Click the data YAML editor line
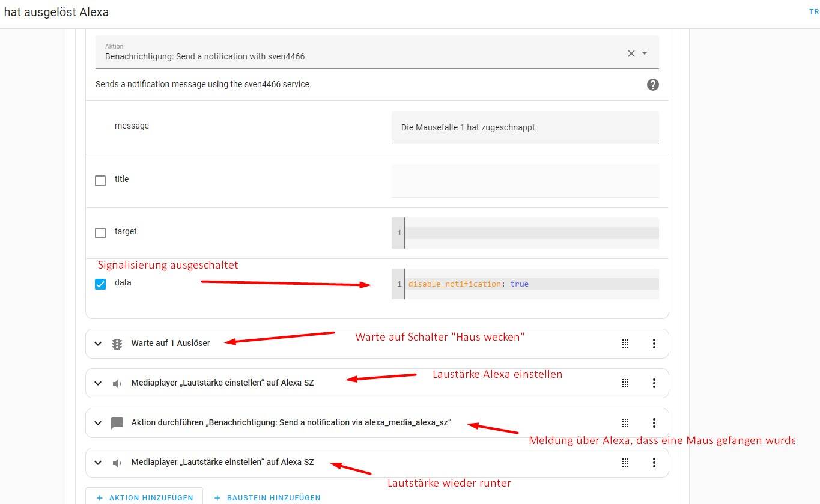 pos(532,284)
